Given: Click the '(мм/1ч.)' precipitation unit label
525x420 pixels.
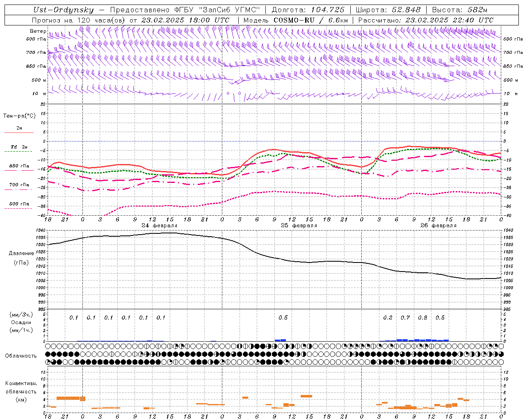Looking at the screenshot, I should click(21, 330).
